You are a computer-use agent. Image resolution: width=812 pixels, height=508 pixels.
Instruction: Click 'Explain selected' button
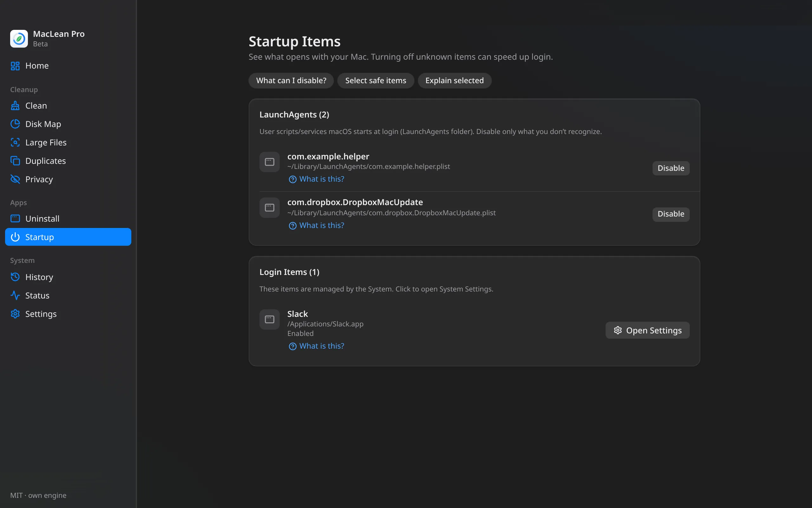(454, 81)
